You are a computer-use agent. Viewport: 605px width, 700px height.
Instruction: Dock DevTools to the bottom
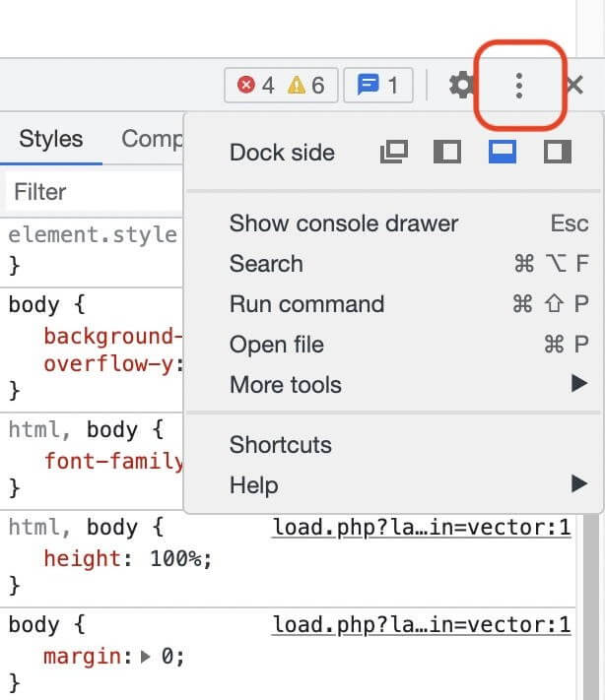click(x=503, y=152)
